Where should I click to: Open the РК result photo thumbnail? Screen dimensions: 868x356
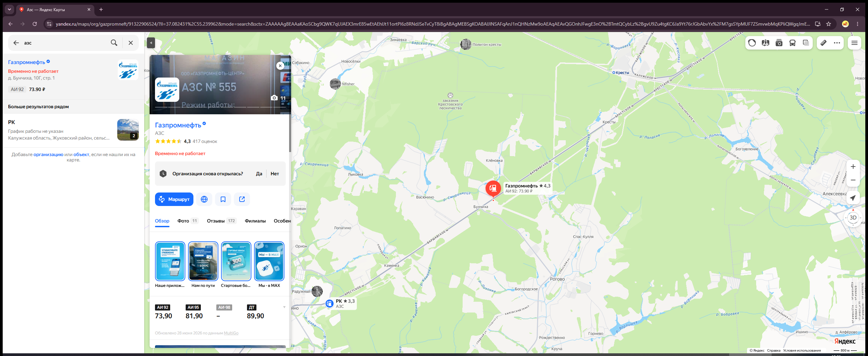(x=128, y=130)
